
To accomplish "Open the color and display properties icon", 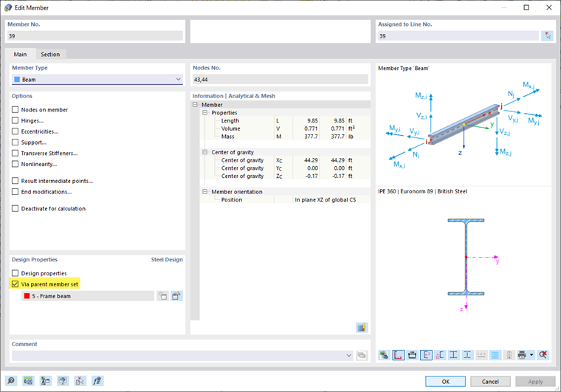I will tap(46, 381).
